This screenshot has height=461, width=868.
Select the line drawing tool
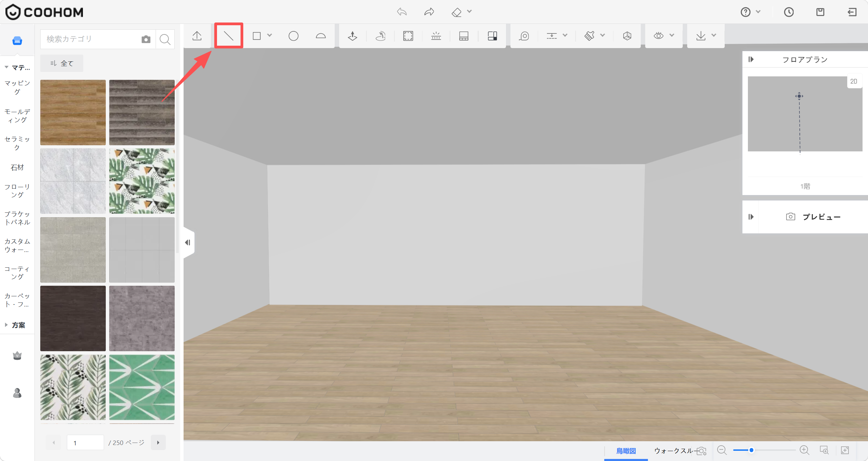[x=228, y=35]
